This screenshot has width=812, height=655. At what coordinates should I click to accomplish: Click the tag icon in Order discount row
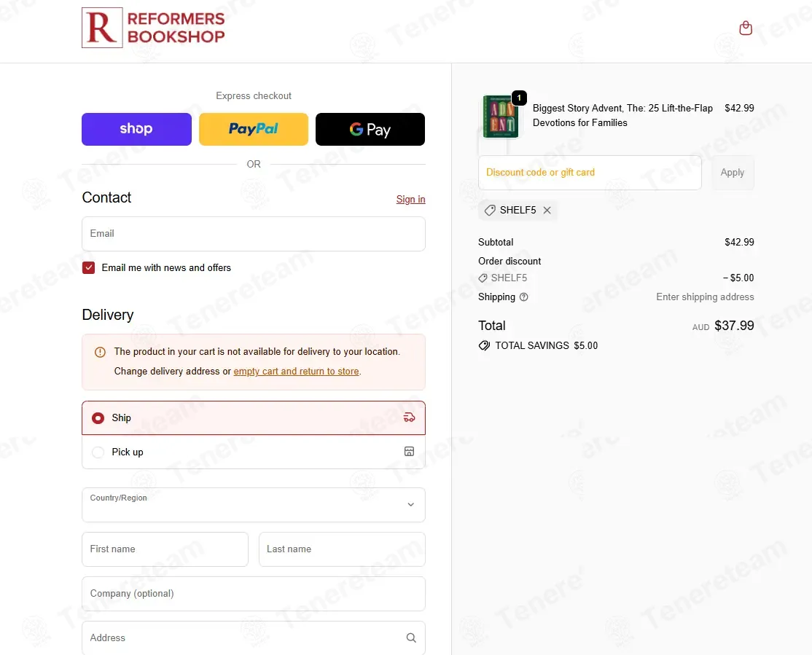coord(483,278)
